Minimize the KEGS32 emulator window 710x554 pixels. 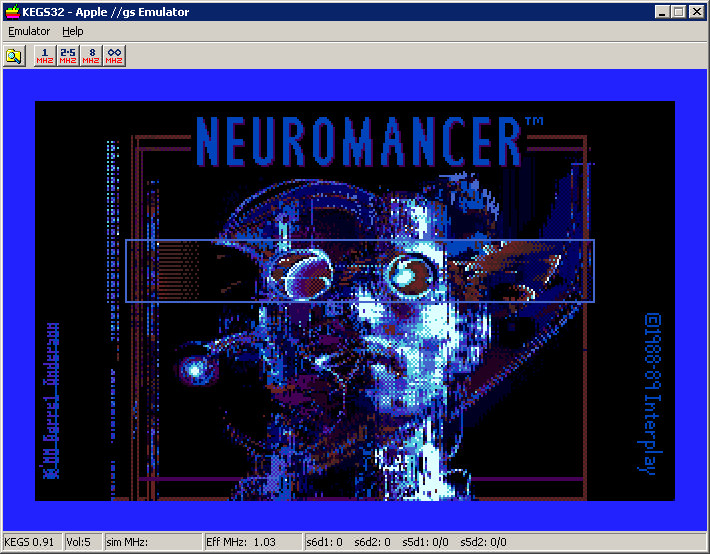[x=663, y=12]
